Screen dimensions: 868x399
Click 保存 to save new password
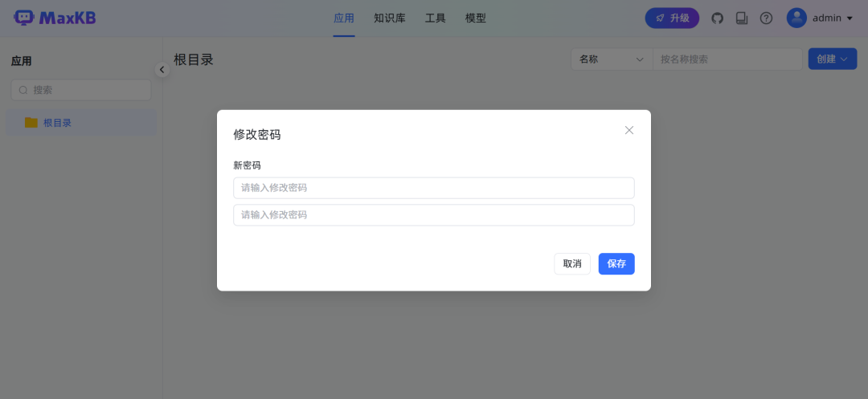[x=616, y=263]
